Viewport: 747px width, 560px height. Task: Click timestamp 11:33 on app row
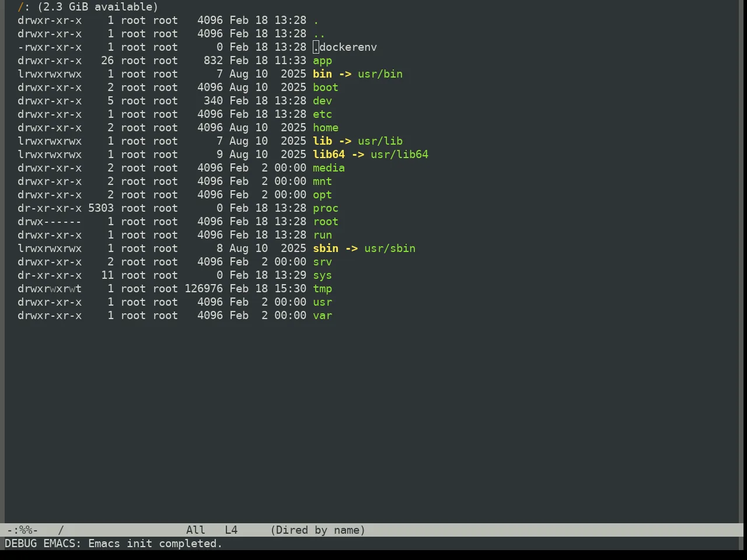pyautogui.click(x=290, y=61)
